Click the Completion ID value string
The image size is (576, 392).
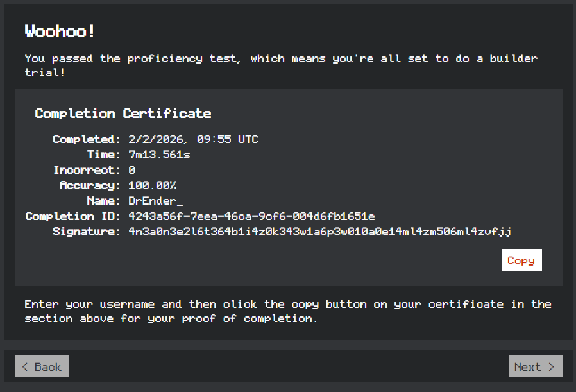click(x=251, y=216)
